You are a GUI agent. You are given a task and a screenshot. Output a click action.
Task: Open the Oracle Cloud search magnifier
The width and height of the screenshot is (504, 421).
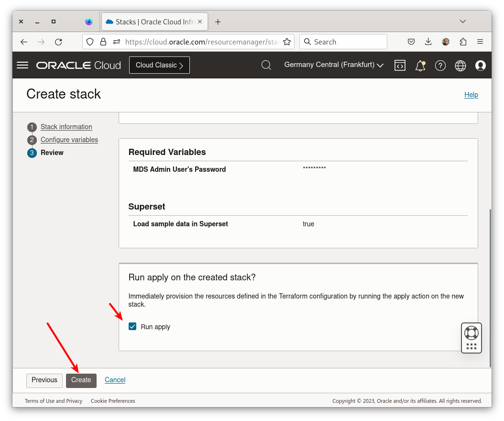point(266,65)
